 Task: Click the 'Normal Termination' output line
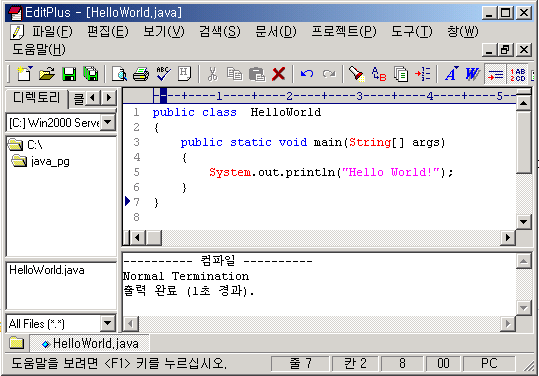click(186, 276)
